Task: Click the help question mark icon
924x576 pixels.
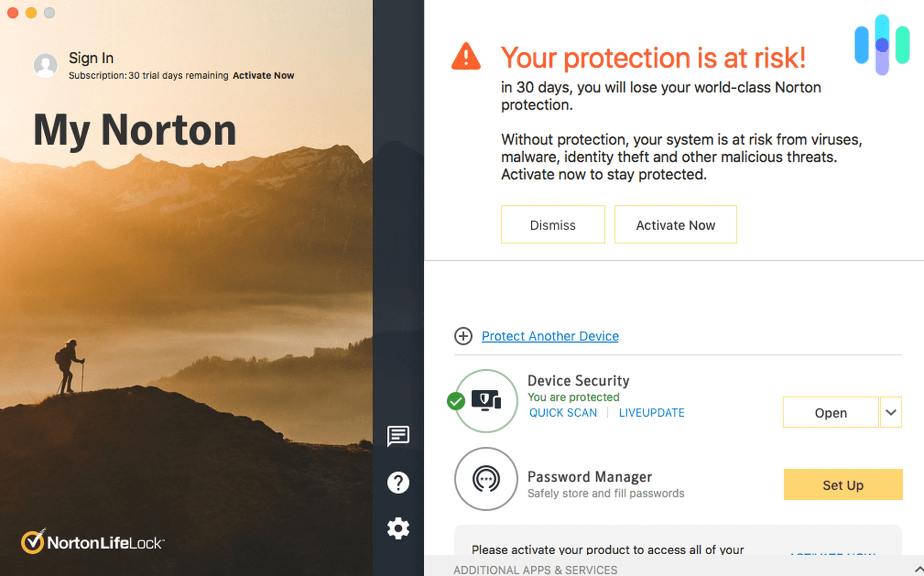Action: point(400,480)
